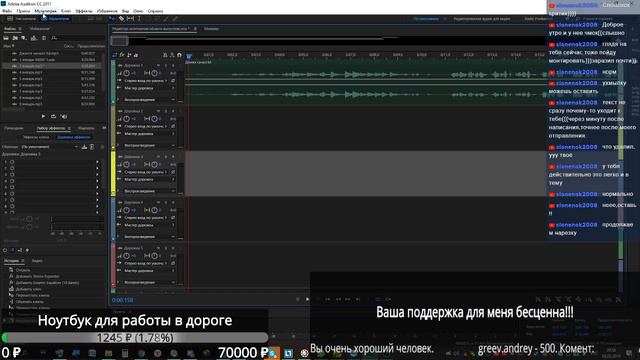Toggle power for effect slot 1
This screenshot has height=360, width=640.
12,162
